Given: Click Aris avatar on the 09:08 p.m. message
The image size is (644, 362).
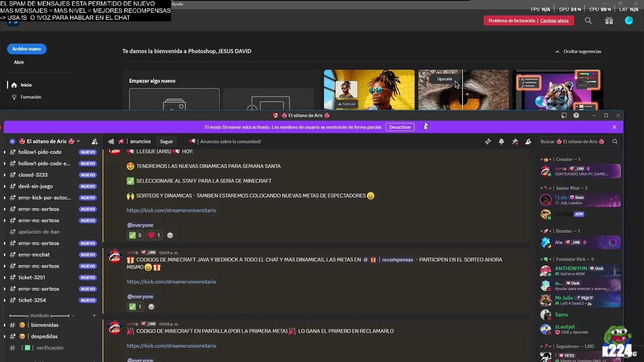Looking at the screenshot, I should pos(115,327).
